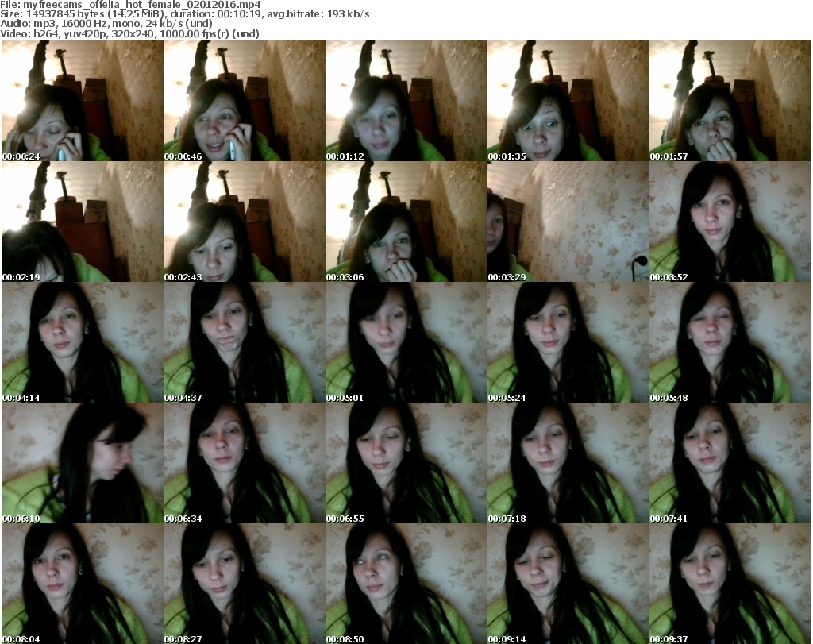Select the frame at 00:04:14
The image size is (813, 644).
(x=83, y=343)
